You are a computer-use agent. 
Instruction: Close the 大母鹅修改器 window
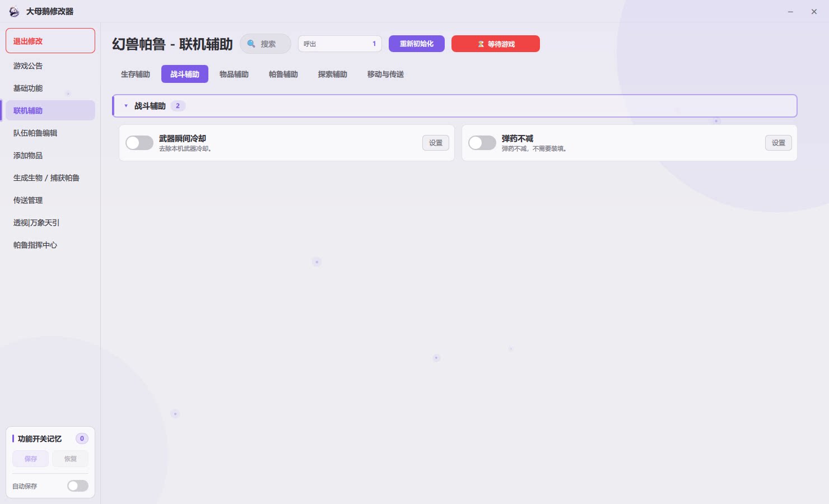pos(814,11)
